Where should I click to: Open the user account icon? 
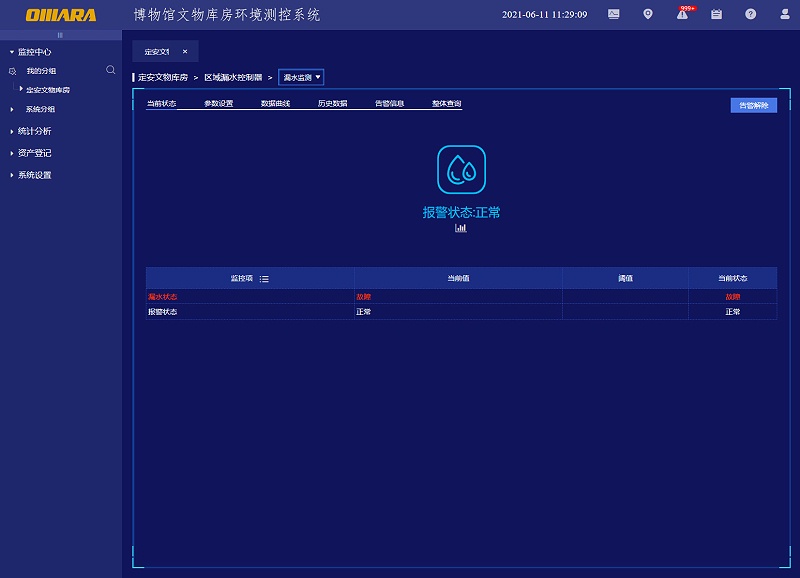pos(784,15)
